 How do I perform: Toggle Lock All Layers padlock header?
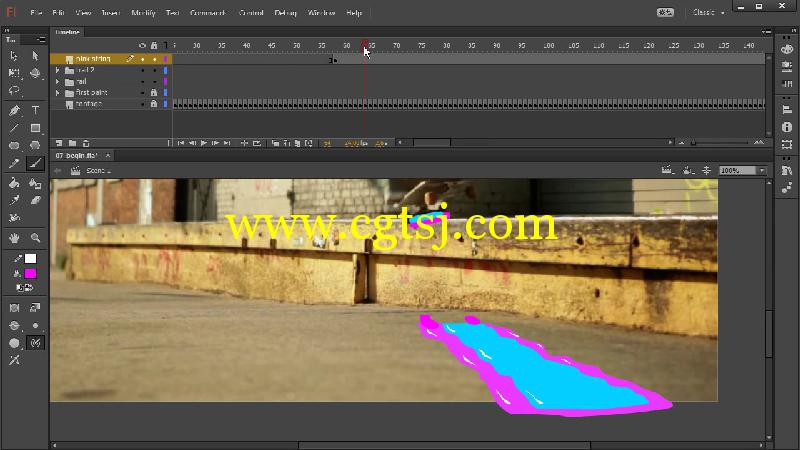point(154,45)
